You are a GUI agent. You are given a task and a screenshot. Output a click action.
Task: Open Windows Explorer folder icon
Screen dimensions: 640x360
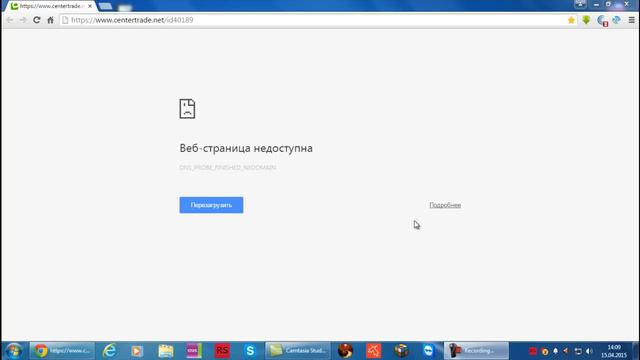pos(166,351)
